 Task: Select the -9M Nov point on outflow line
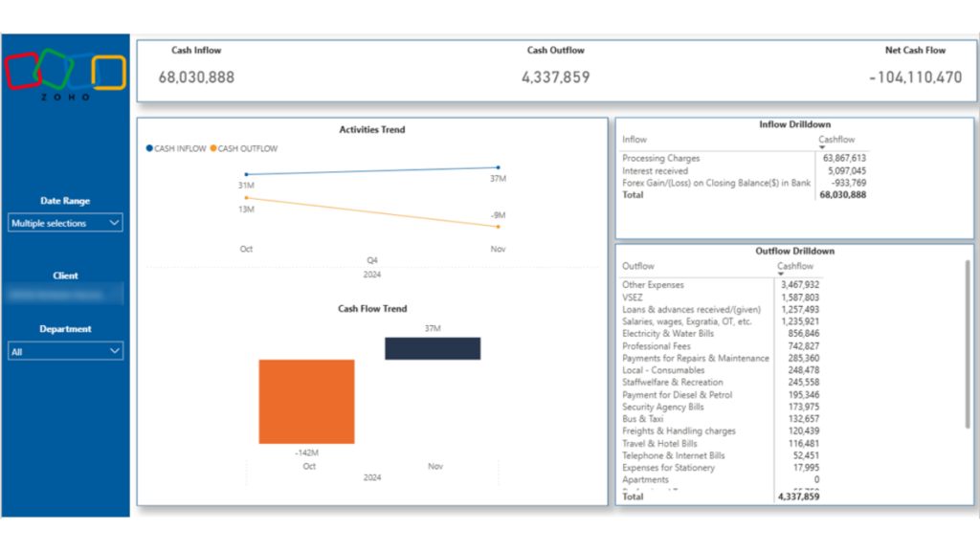coord(500,227)
